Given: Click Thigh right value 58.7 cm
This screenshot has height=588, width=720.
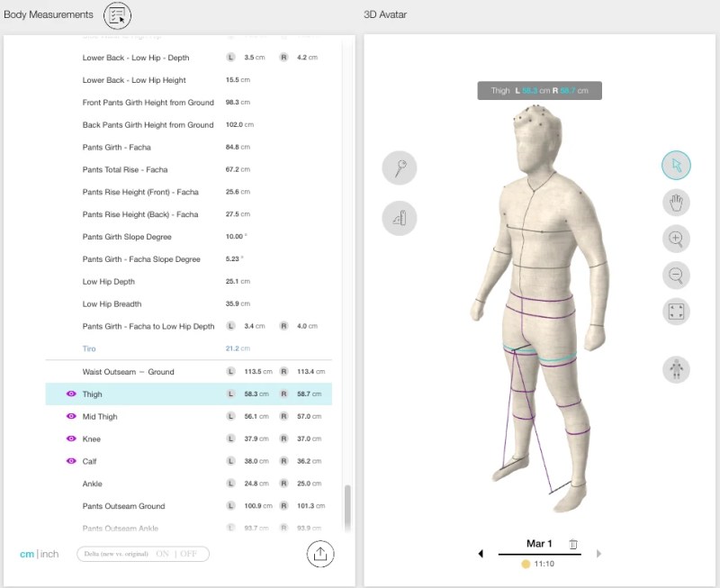Looking at the screenshot, I should pos(309,394).
